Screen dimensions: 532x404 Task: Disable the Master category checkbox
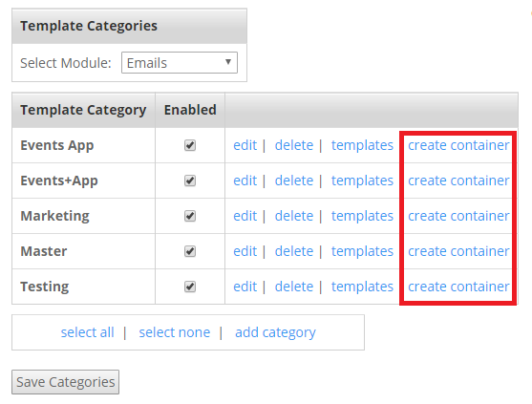pos(190,251)
